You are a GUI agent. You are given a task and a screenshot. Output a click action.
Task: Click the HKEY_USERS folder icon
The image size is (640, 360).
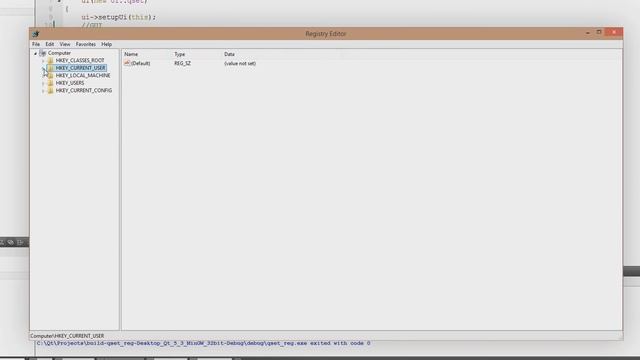tap(51, 83)
